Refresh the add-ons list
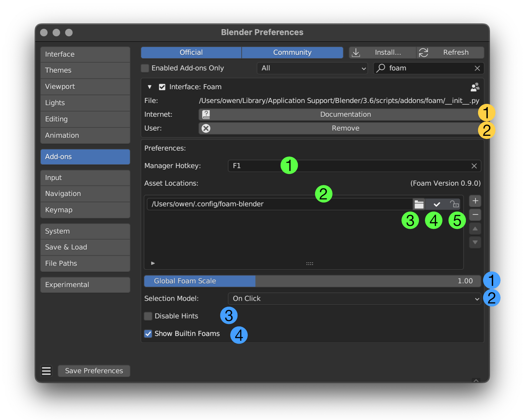 tap(450, 53)
